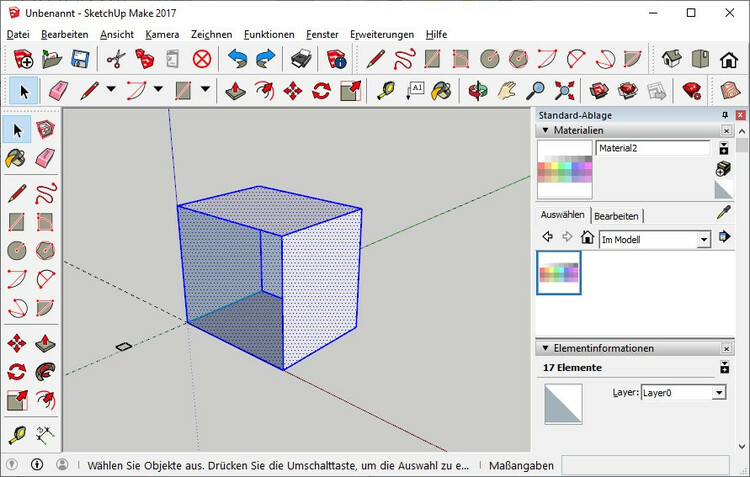The height and width of the screenshot is (477, 750).
Task: Collapse the Materialien panel
Action: [x=545, y=130]
